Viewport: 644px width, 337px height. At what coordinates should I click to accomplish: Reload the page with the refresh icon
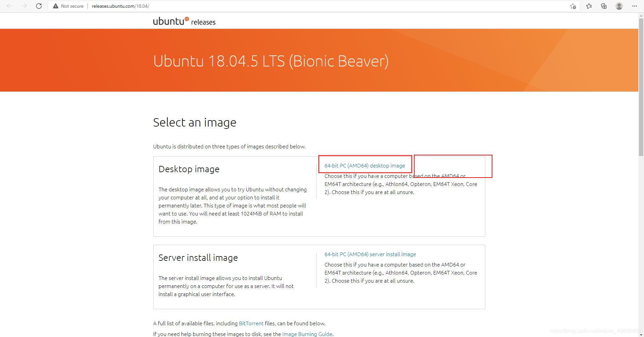(39, 6)
